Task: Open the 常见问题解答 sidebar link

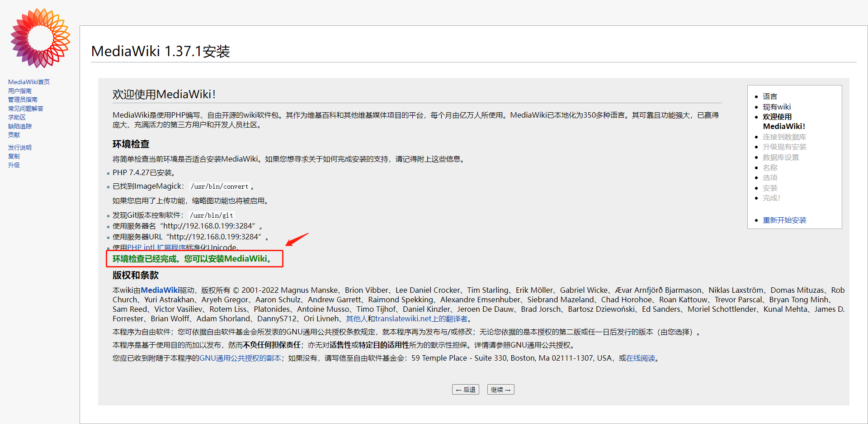Action: (x=26, y=108)
